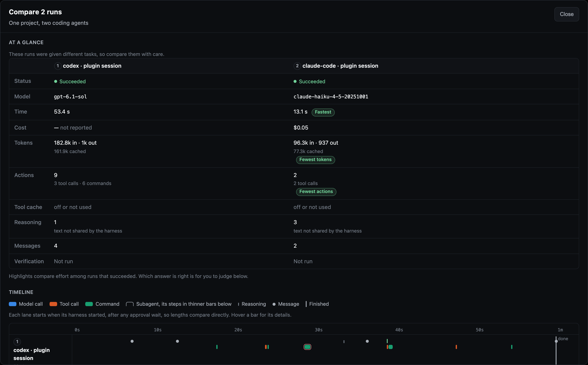
Task: Click the number 1 badge beside codex header
Action: coord(58,66)
